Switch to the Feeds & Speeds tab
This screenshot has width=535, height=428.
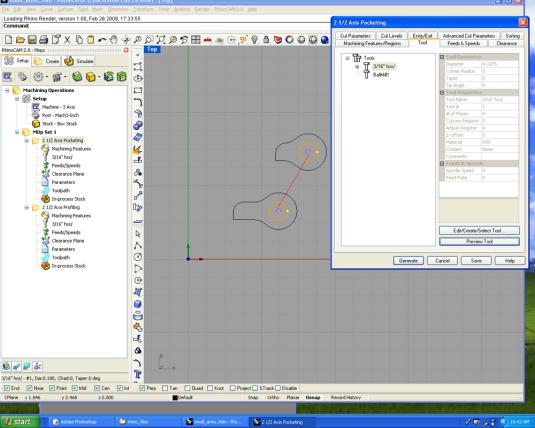[x=463, y=43]
